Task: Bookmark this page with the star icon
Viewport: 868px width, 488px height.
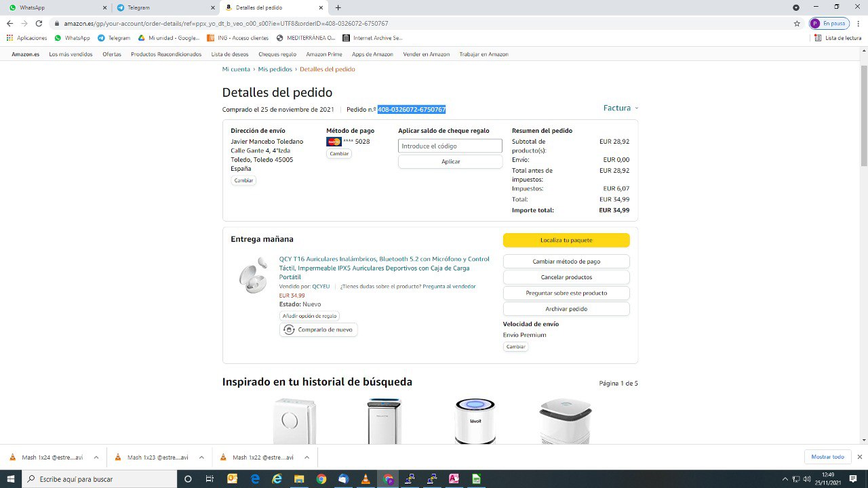Action: click(x=797, y=23)
